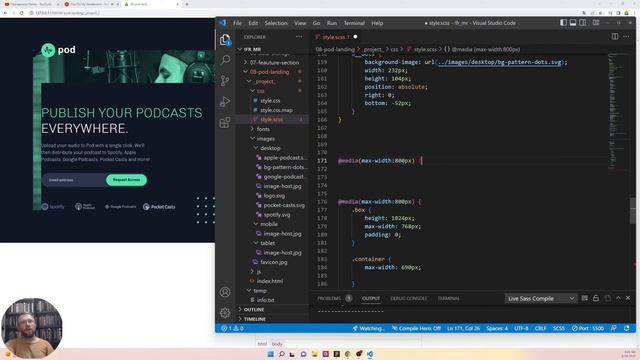Click the split editor right icon
Screen dimensions: 640x360
(x=615, y=36)
